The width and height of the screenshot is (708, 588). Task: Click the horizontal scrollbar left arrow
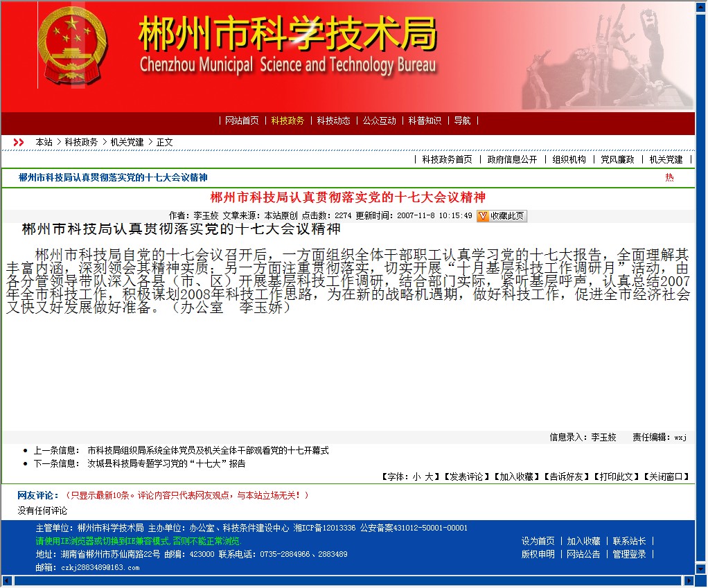[6, 580]
